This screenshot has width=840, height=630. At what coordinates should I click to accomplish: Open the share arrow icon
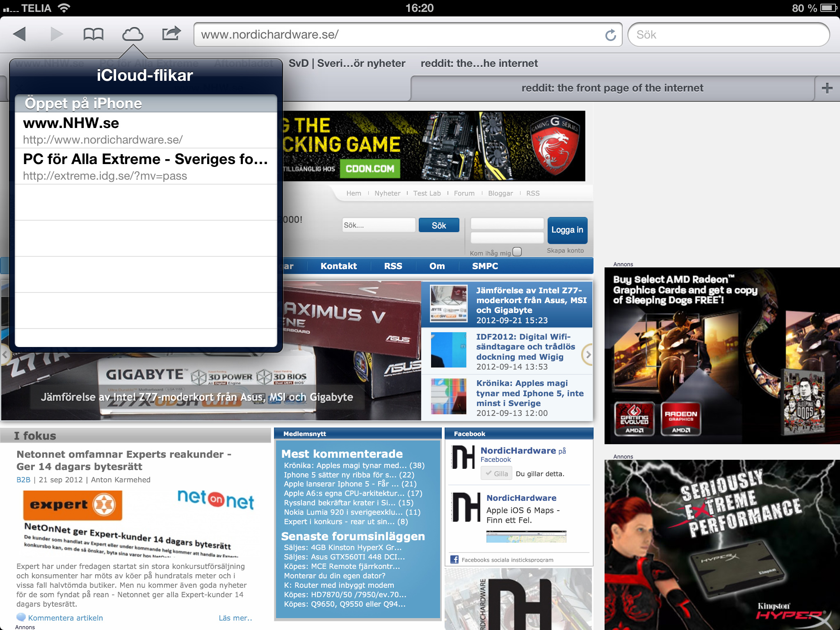point(171,33)
